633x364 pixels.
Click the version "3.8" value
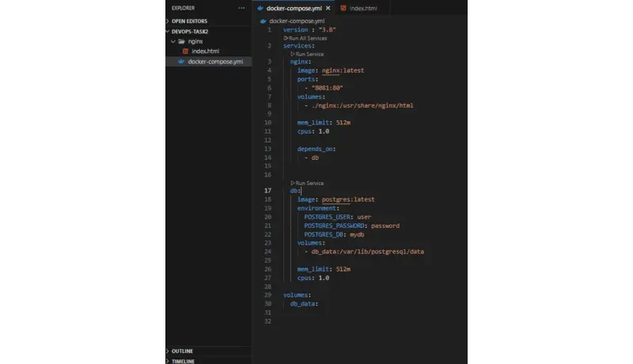coord(327,30)
